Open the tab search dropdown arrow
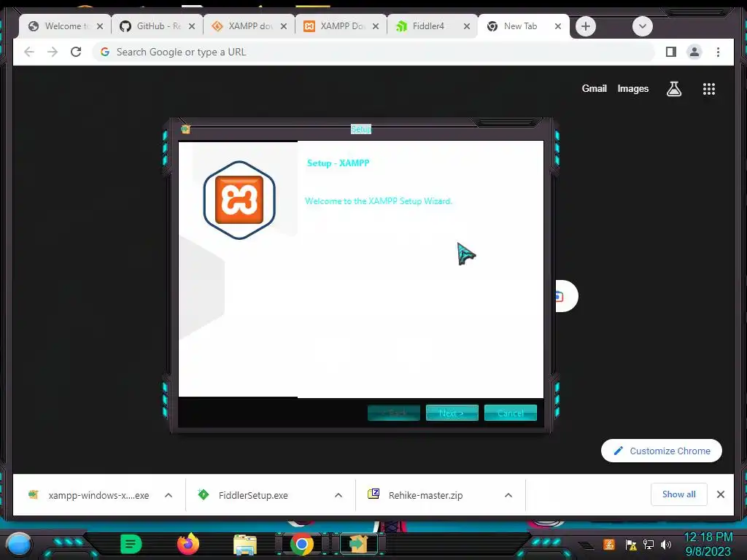 tap(642, 26)
